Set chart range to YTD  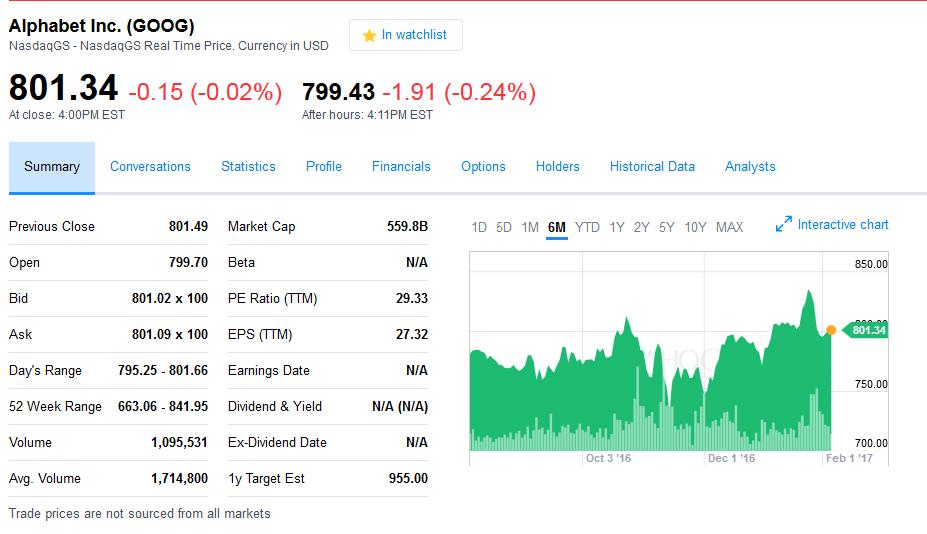(x=587, y=227)
